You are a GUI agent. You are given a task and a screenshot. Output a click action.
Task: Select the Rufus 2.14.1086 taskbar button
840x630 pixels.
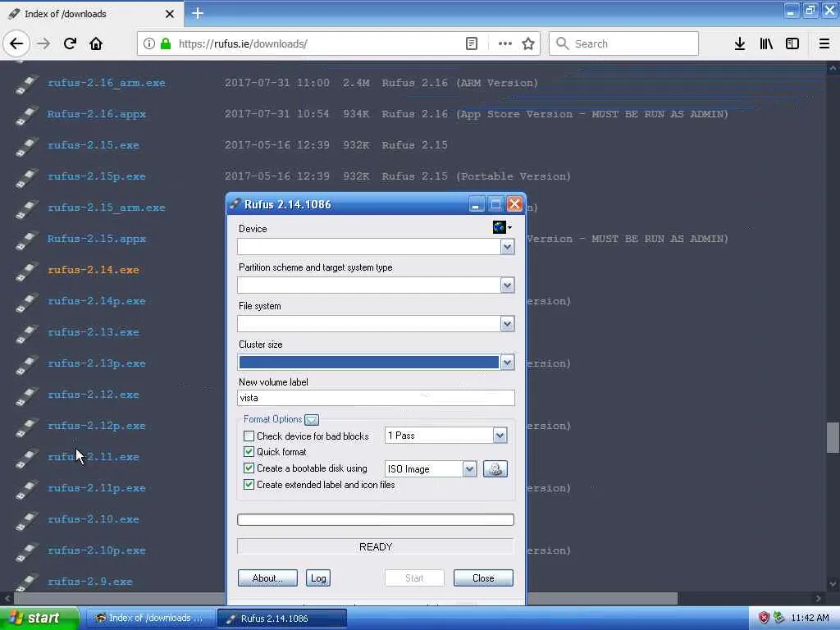click(282, 619)
